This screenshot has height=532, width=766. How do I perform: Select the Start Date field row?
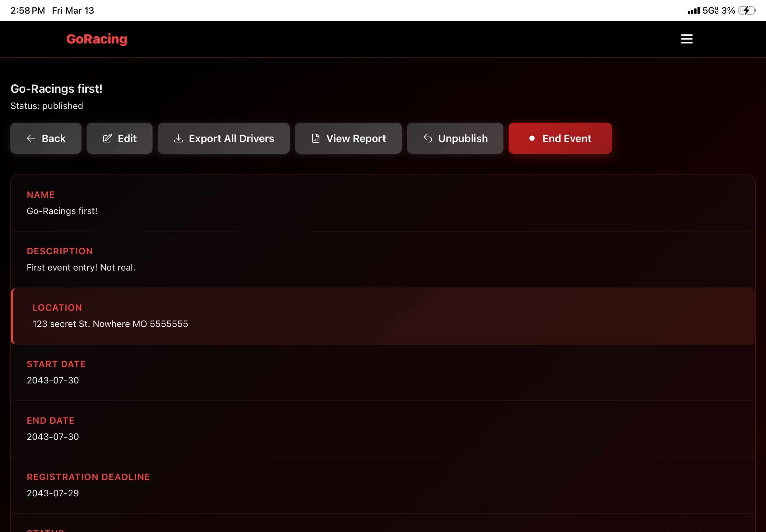pyautogui.click(x=383, y=372)
